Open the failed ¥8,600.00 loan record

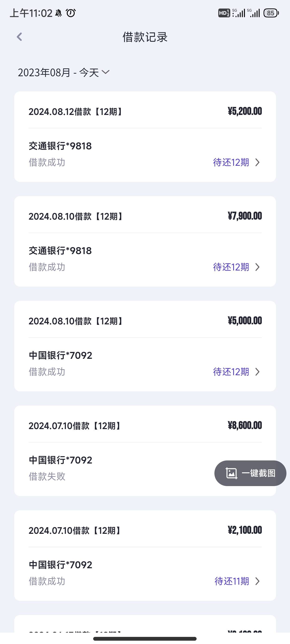point(145,451)
